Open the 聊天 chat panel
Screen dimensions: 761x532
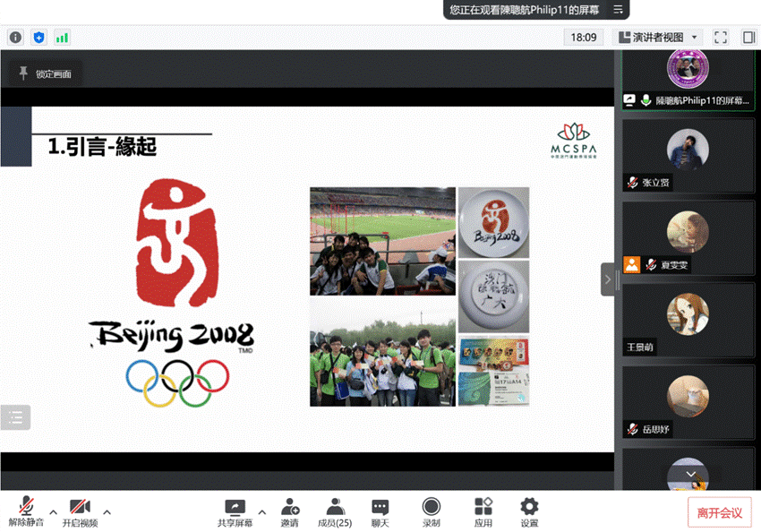point(380,513)
